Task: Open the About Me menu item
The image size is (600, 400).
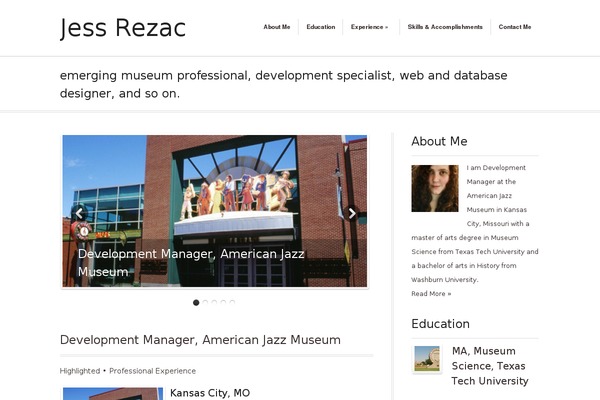Action: tap(277, 27)
